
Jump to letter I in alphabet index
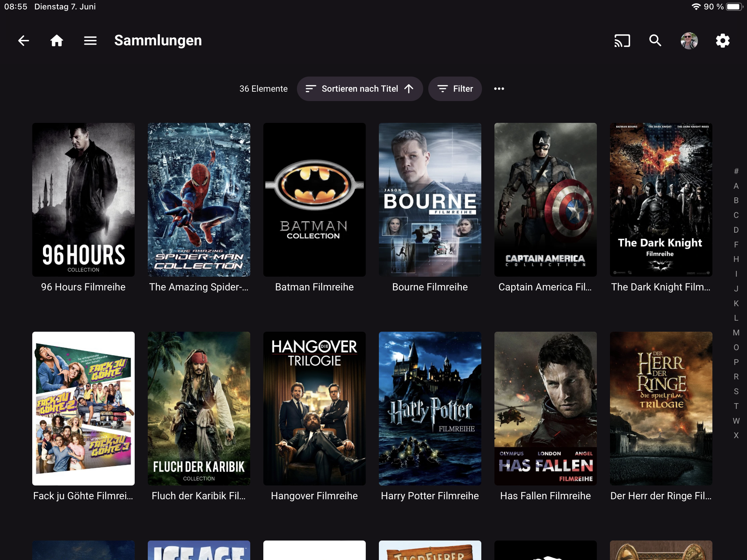coord(736,274)
